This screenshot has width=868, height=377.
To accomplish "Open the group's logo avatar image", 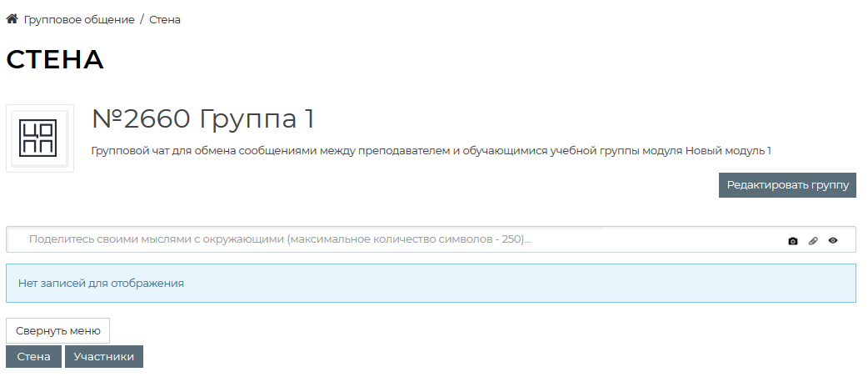I will pyautogui.click(x=40, y=138).
